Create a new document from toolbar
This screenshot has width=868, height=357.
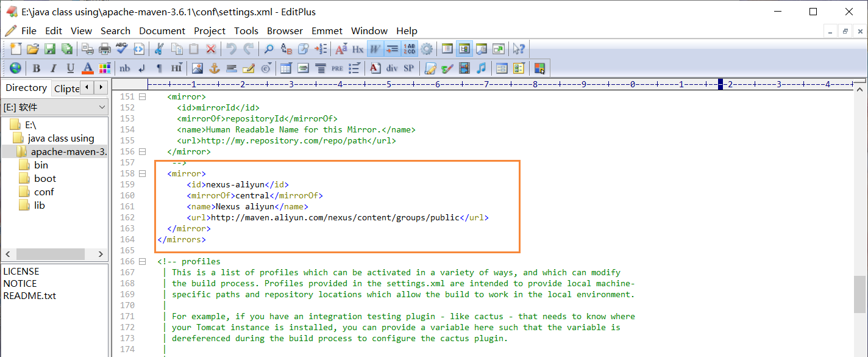pos(16,49)
